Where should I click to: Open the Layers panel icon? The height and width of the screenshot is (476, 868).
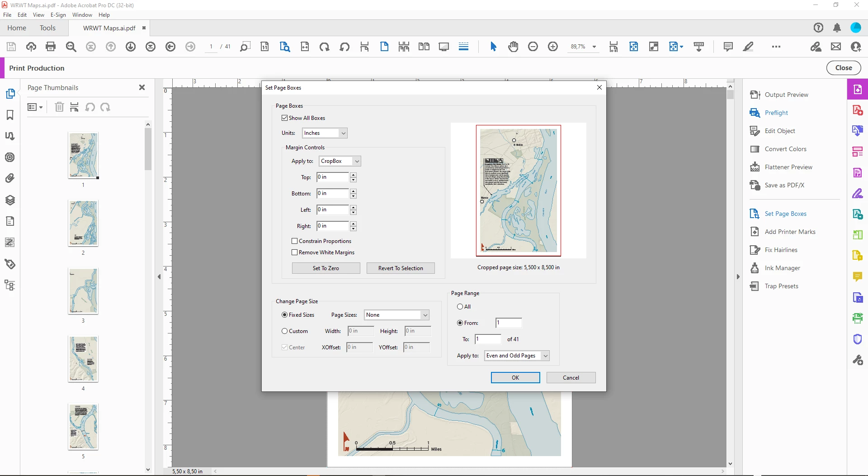point(10,200)
